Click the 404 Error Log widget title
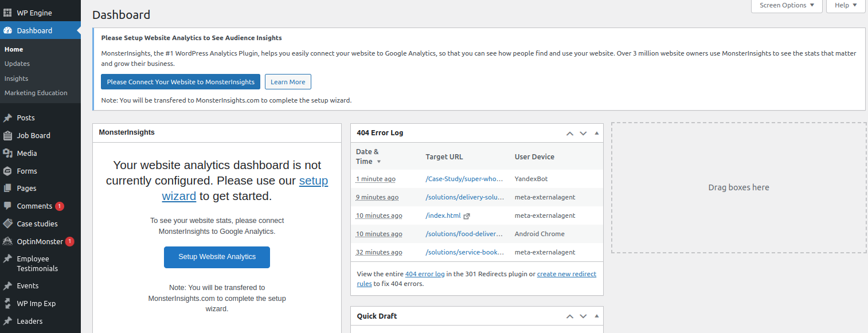Viewport: 868px width, 333px height. 380,132
